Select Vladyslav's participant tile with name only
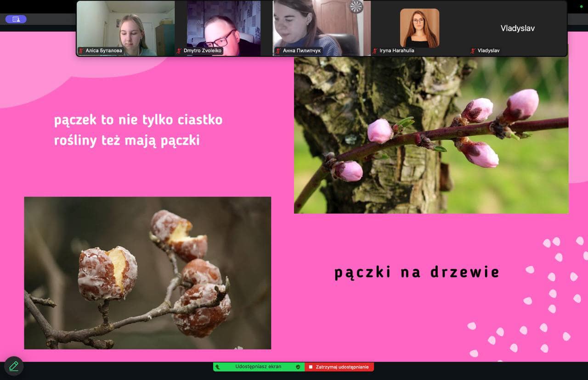 click(517, 28)
